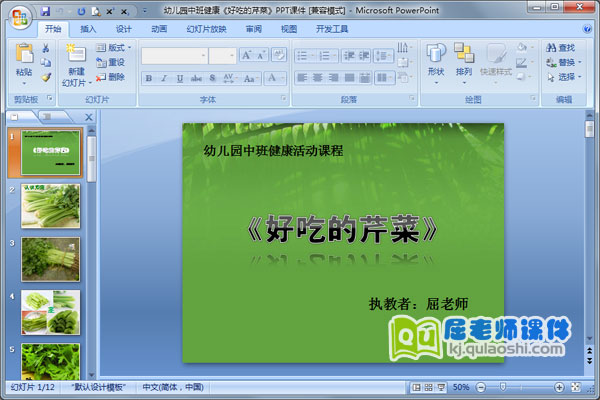Click the decrease indent icon

pos(349,56)
